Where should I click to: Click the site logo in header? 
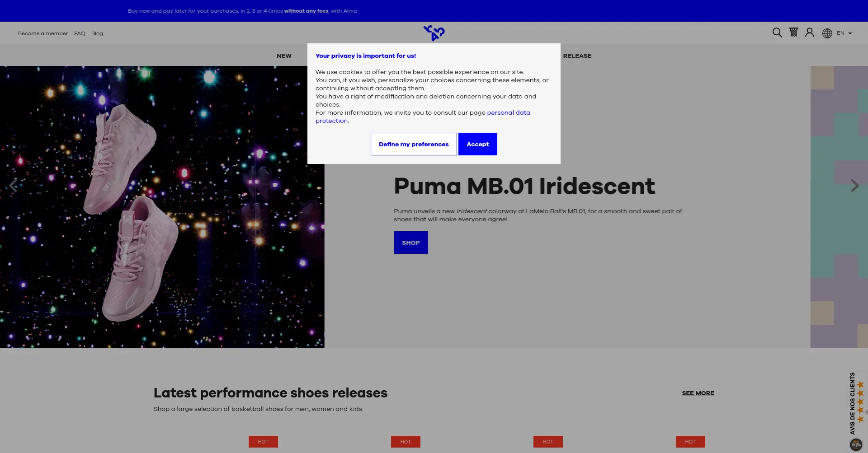(434, 33)
